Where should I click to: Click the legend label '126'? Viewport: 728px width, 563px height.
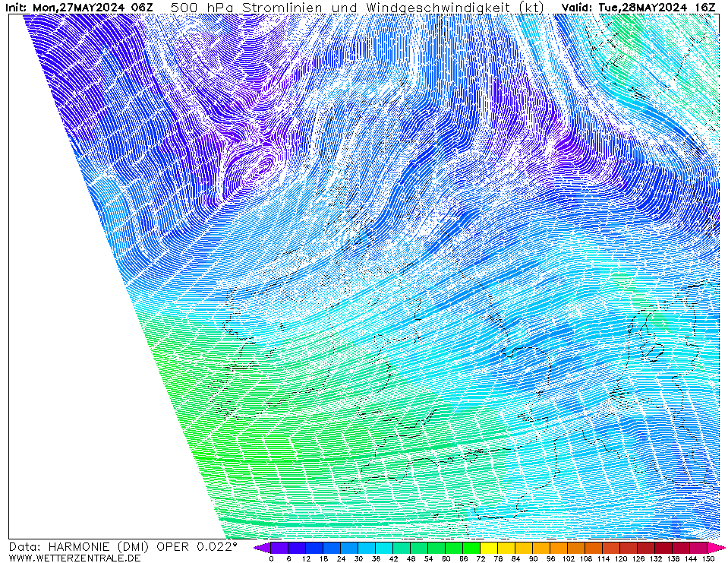pos(638,558)
